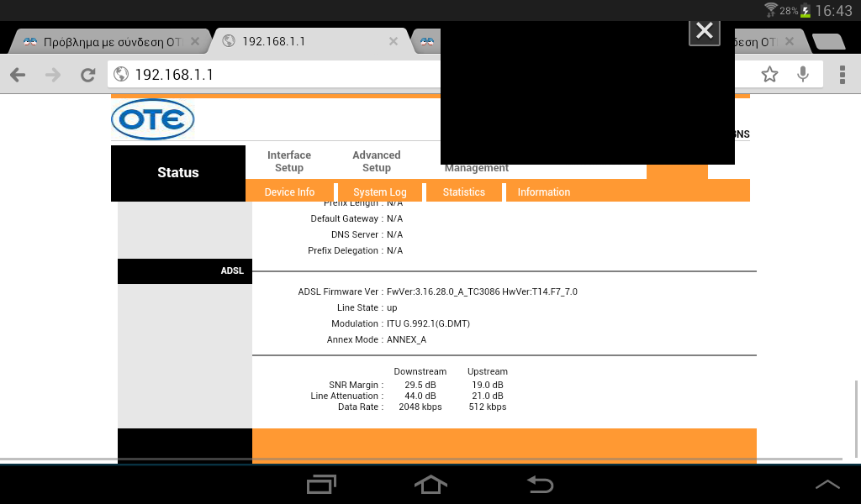Open the Status section

click(x=178, y=173)
